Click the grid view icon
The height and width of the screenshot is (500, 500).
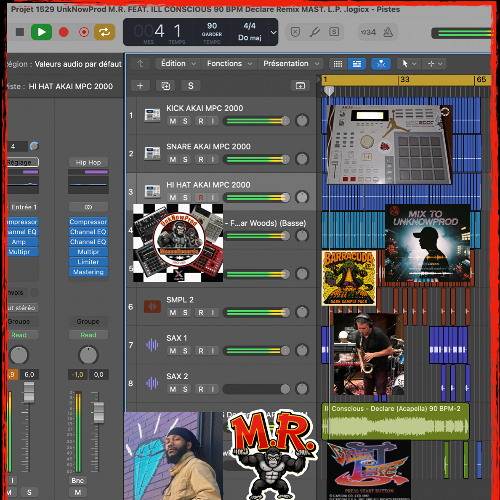(338, 64)
